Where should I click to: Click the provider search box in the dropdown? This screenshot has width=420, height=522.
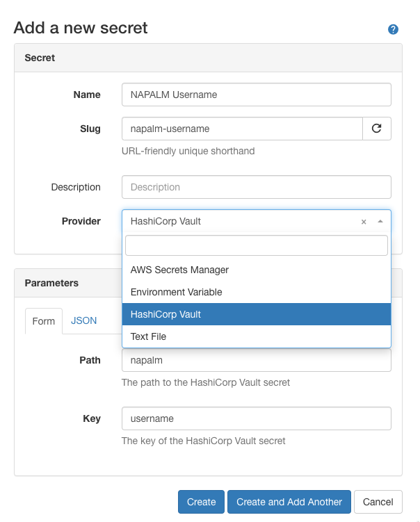(257, 245)
